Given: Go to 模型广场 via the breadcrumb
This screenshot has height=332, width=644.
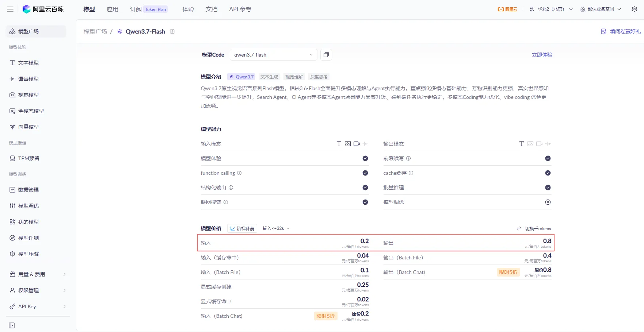Looking at the screenshot, I should click(95, 31).
